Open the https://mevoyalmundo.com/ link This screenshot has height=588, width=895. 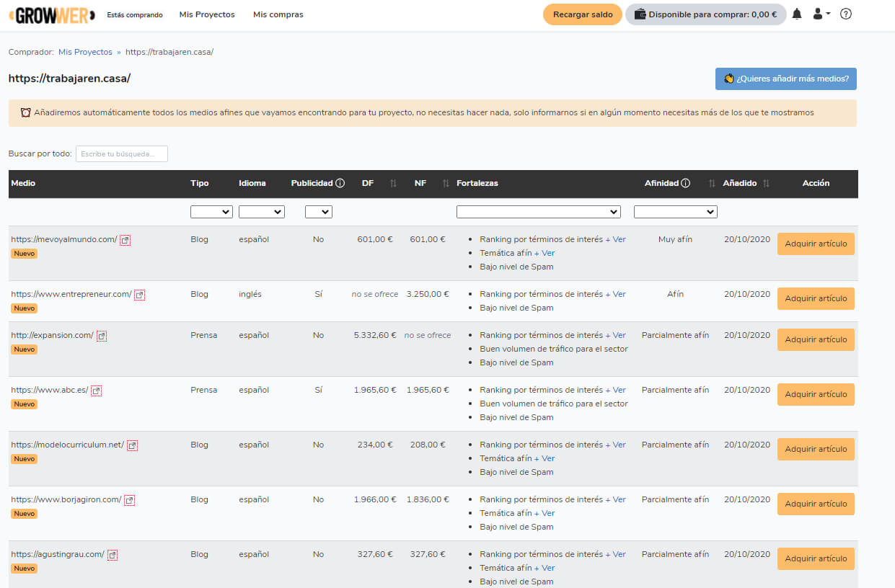click(64, 239)
